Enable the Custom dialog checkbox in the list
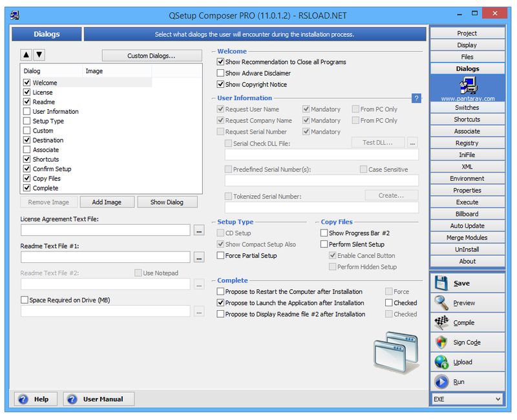517x420 pixels. pyautogui.click(x=27, y=131)
